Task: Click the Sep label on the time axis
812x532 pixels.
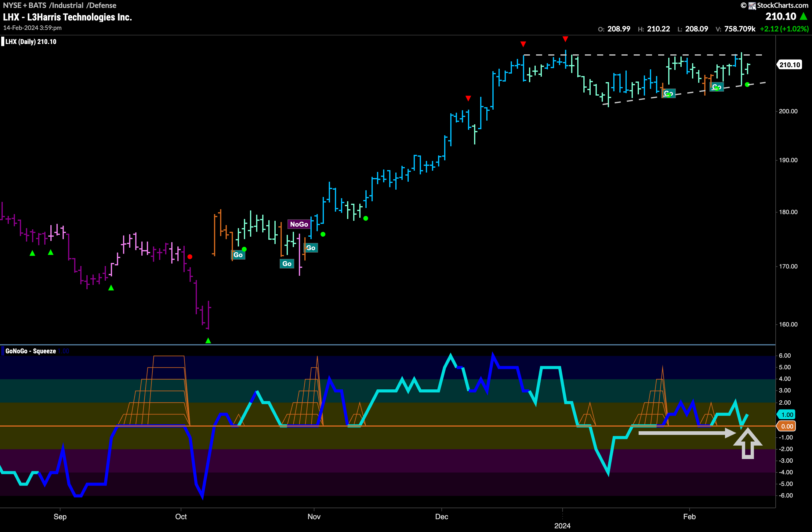Action: pyautogui.click(x=60, y=517)
